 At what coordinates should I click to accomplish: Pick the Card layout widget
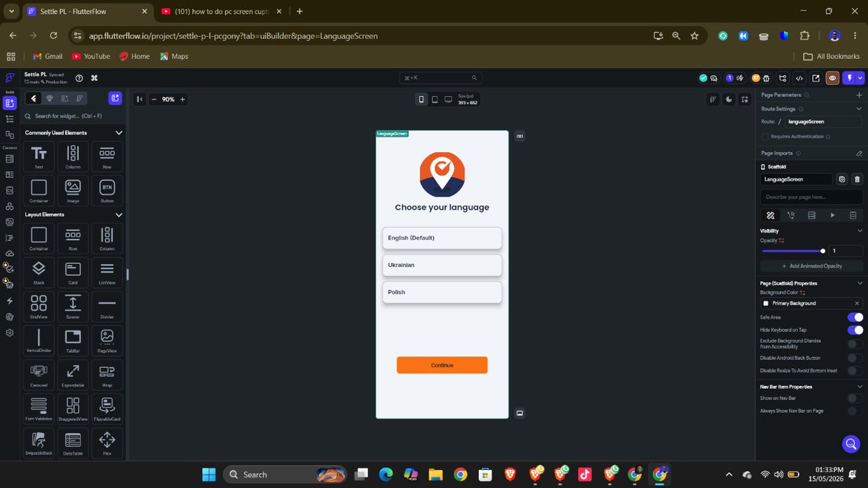73,273
